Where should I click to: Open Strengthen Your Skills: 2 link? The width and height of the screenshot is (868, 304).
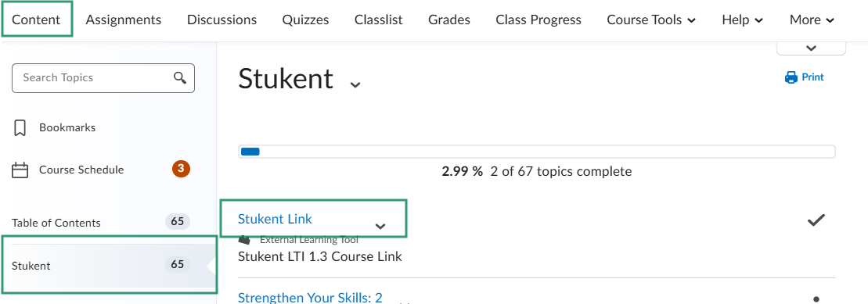(310, 298)
